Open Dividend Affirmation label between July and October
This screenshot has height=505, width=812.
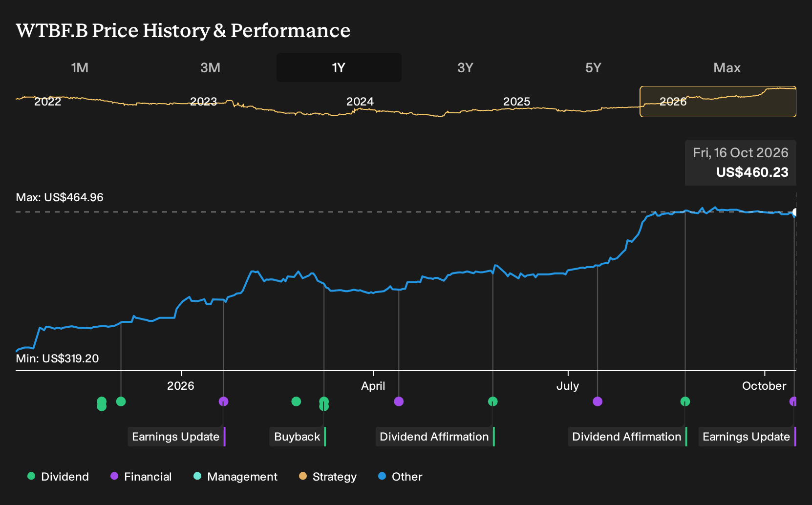point(627,437)
